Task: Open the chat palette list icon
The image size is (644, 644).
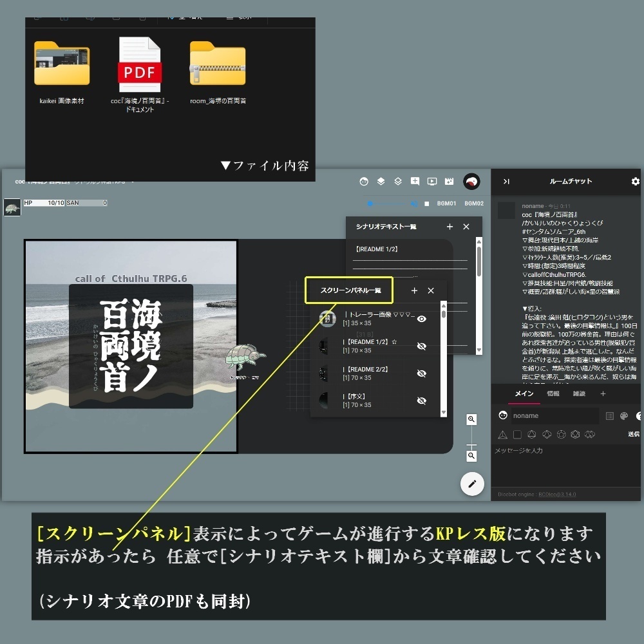Action: coord(610,416)
